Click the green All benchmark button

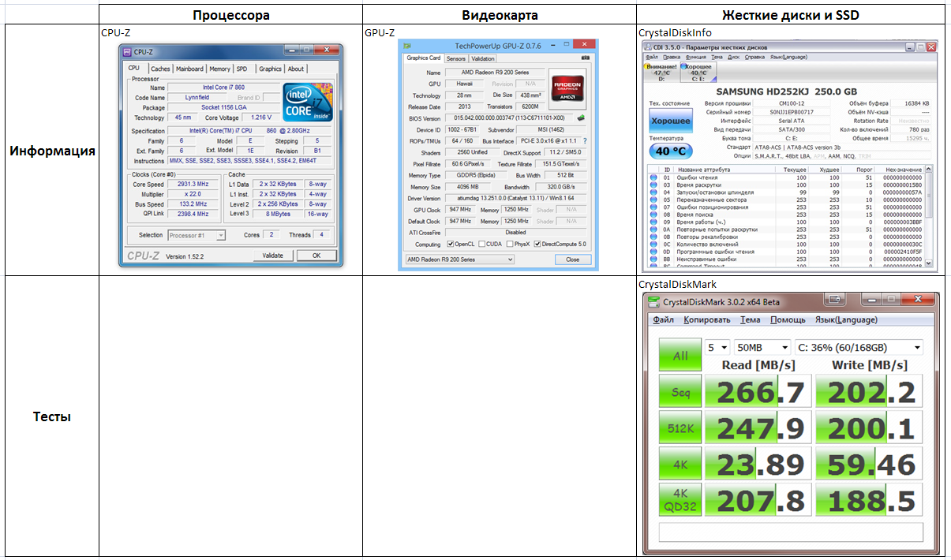coord(680,356)
